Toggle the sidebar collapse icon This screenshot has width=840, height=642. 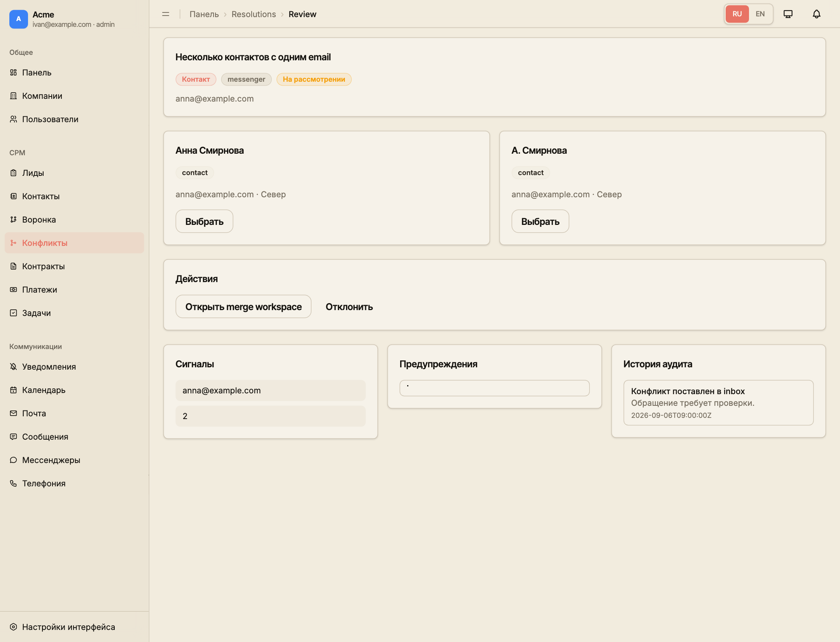pyautogui.click(x=166, y=14)
